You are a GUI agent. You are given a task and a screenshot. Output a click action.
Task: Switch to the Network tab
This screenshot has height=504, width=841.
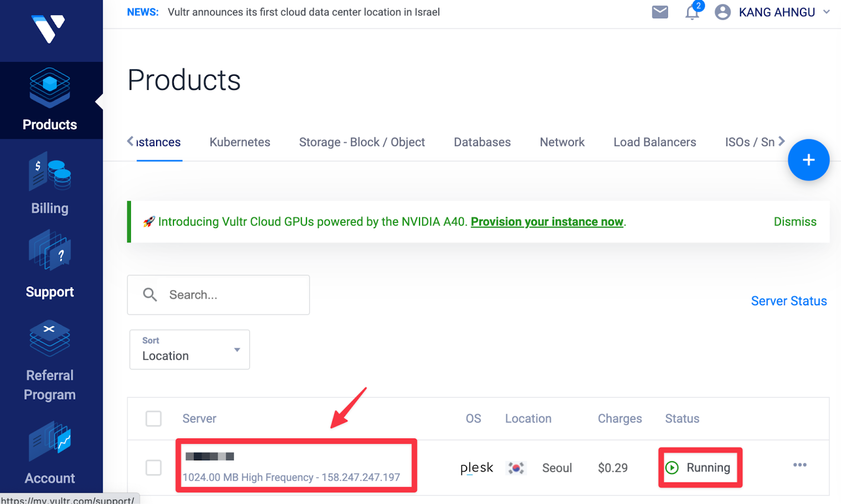coord(562,142)
